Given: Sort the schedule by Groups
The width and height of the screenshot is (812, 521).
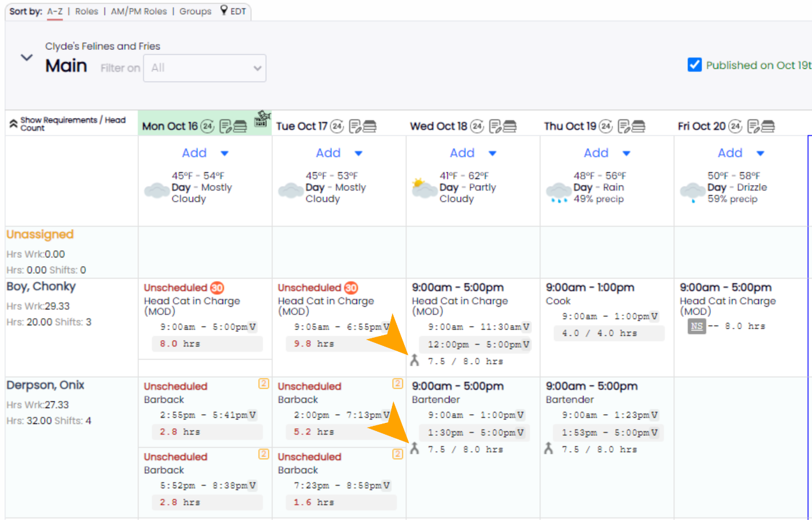Looking at the screenshot, I should (196, 11).
